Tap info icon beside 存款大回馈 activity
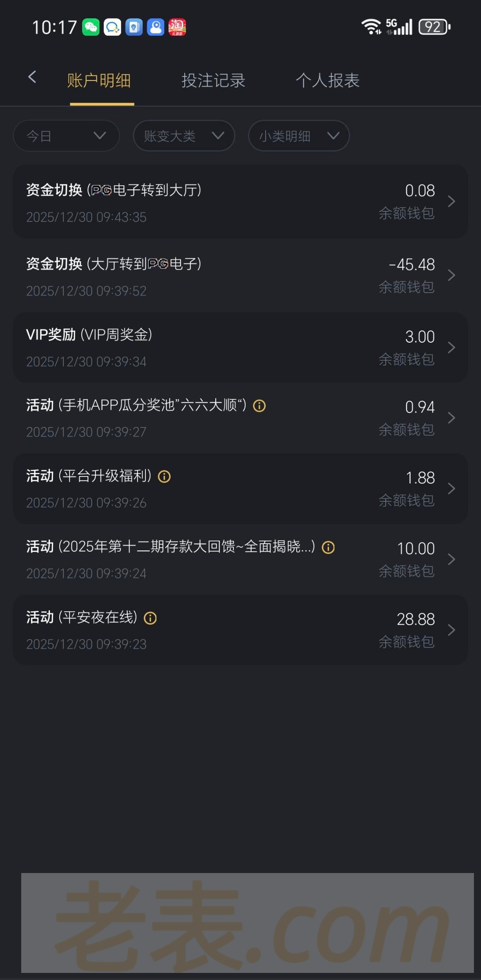This screenshot has width=481, height=980. pyautogui.click(x=328, y=548)
